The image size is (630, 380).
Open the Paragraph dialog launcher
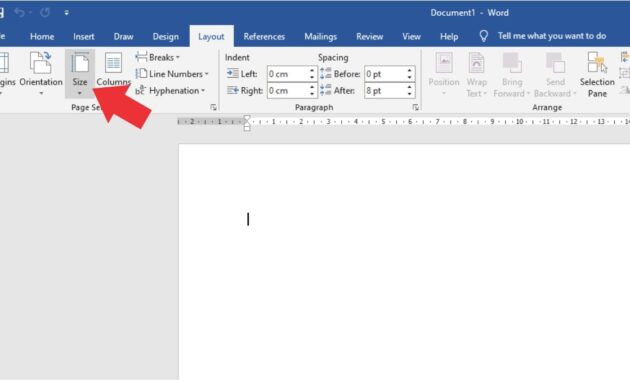click(x=415, y=108)
